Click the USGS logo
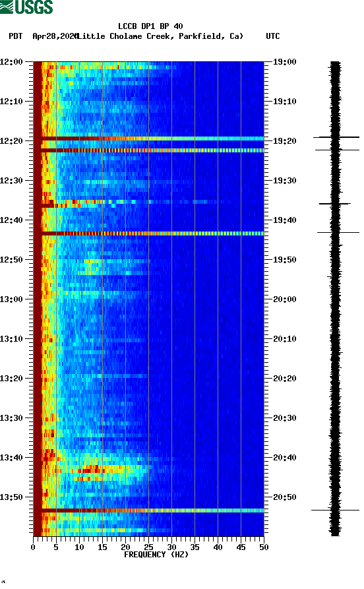The width and height of the screenshot is (364, 589). point(26,7)
